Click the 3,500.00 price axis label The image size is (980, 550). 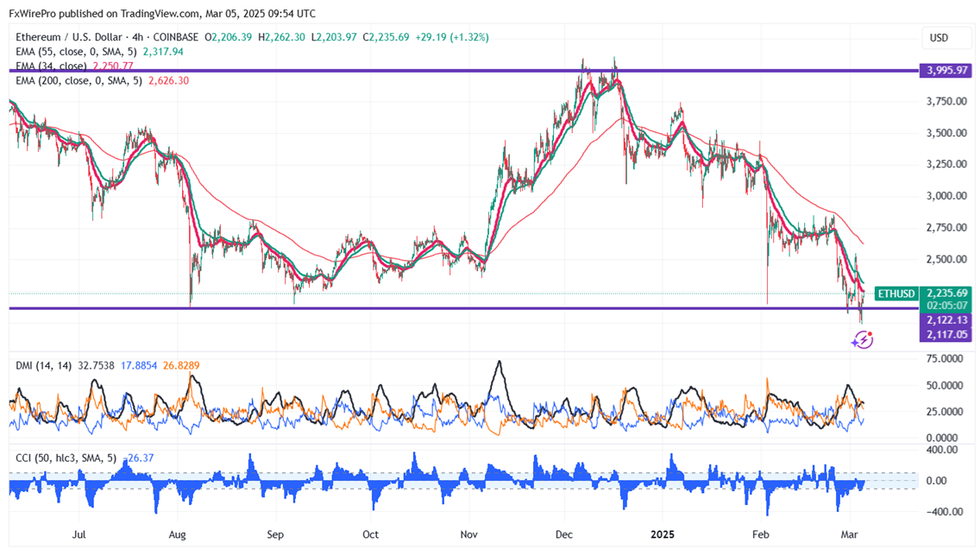[x=946, y=133]
